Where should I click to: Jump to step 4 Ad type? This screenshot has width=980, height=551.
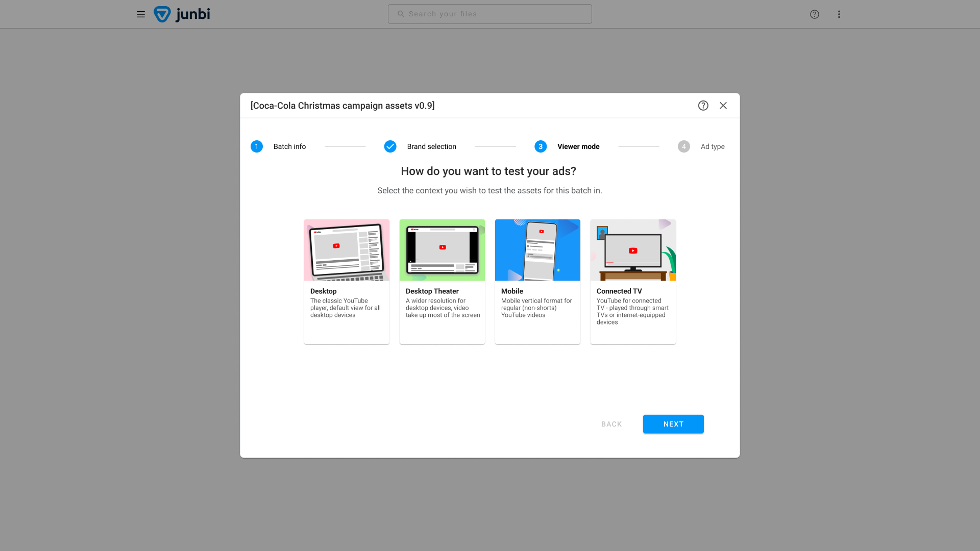[x=684, y=146]
